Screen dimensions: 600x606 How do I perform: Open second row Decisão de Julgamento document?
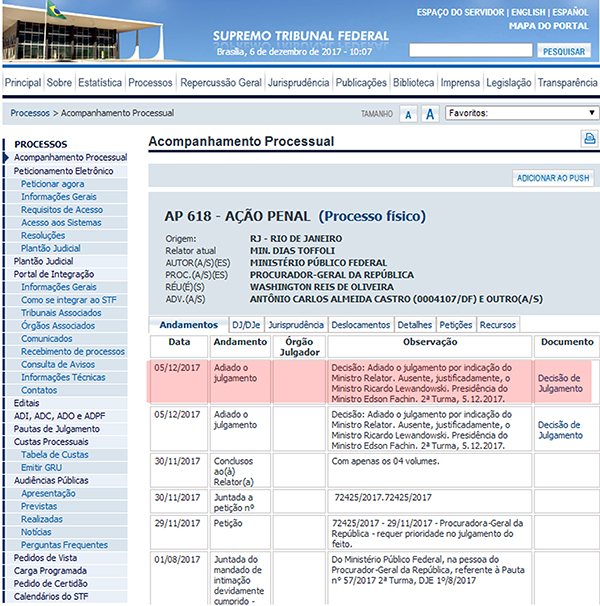click(x=560, y=430)
